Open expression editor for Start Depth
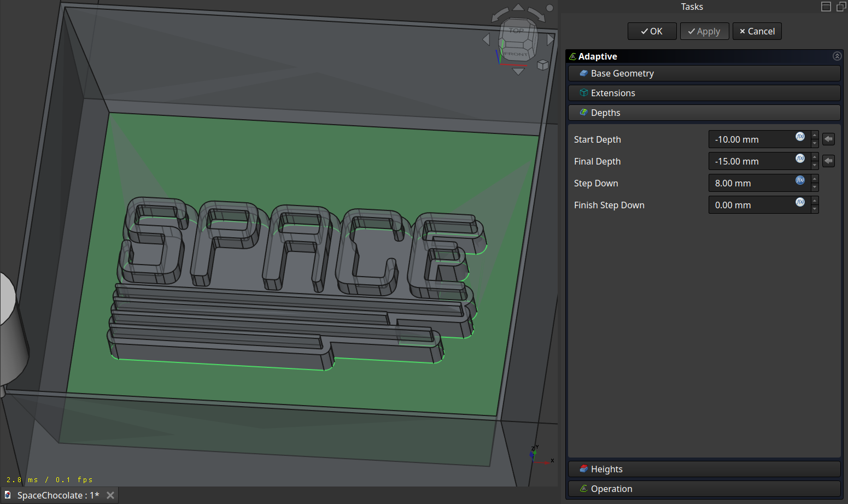This screenshot has width=848, height=504. click(800, 137)
